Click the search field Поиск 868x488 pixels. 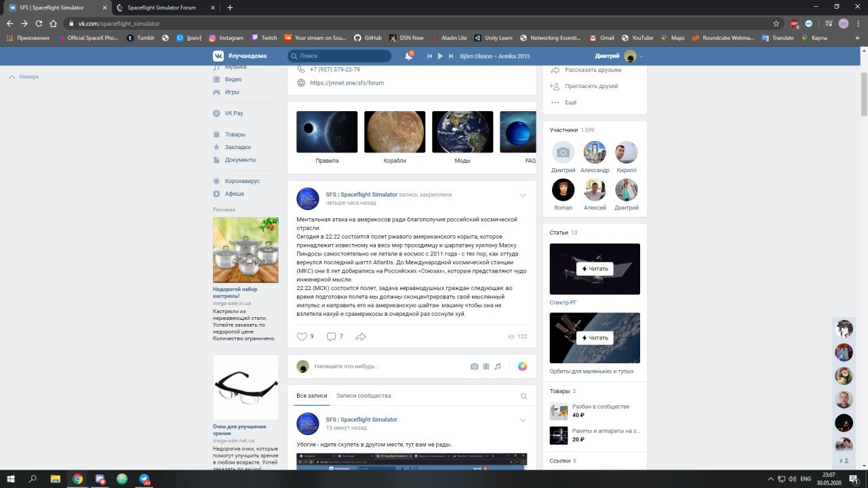click(339, 56)
